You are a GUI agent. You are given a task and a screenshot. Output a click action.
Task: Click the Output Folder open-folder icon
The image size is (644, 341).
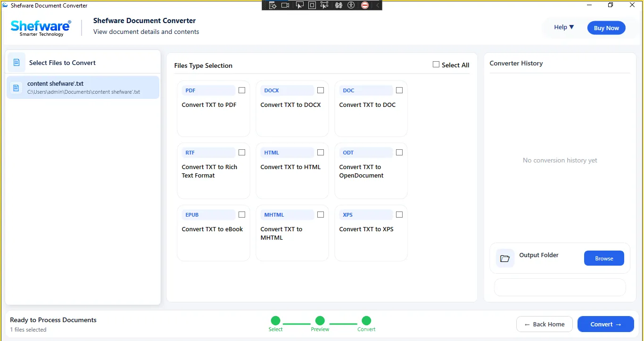coord(505,258)
